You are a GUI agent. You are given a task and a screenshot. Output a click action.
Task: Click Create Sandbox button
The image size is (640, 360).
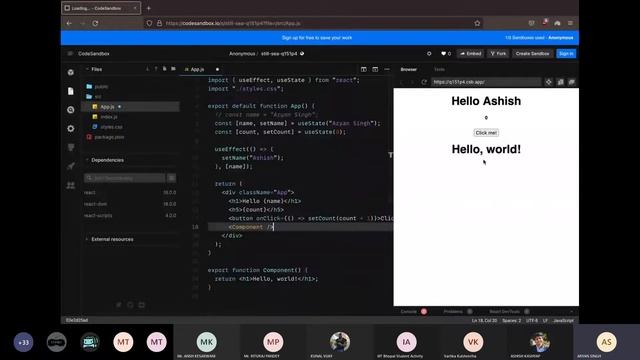(x=532, y=53)
